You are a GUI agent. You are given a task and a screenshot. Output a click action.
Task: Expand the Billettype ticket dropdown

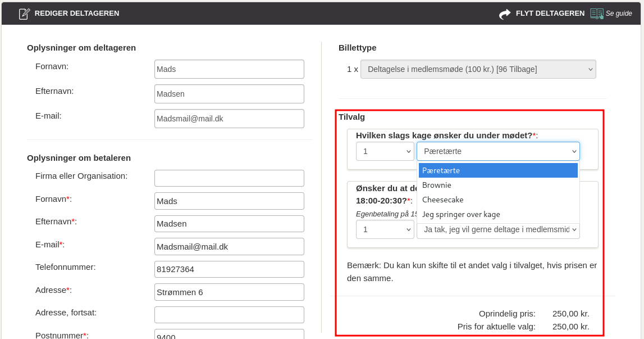pos(478,69)
